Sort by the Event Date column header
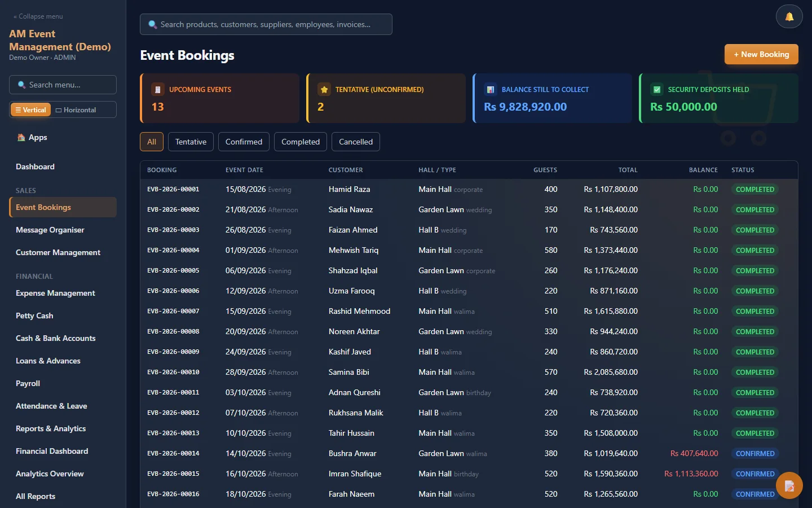Image resolution: width=812 pixels, height=508 pixels. [244, 170]
